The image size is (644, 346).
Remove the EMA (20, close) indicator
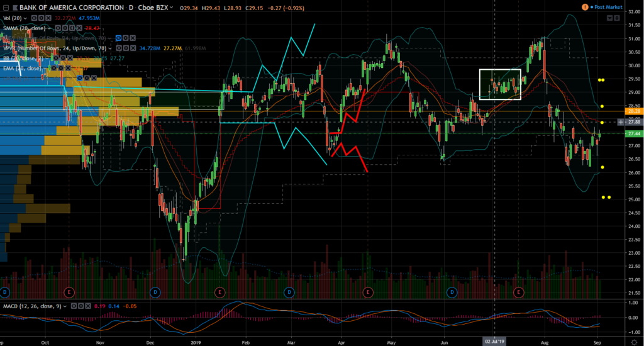point(68,68)
